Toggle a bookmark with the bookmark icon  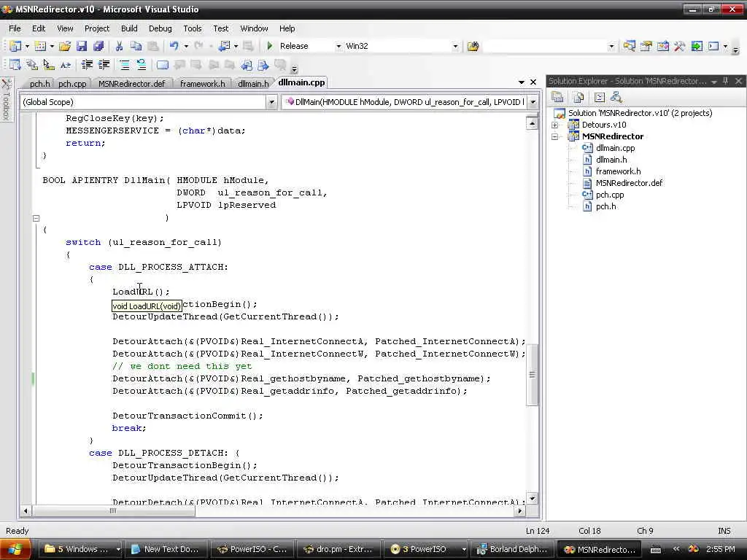[163, 65]
